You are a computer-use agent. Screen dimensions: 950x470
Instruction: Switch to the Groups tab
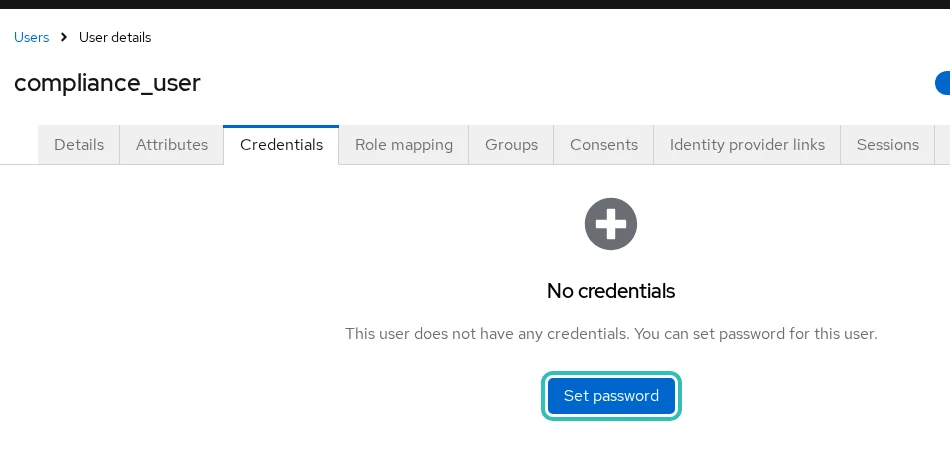pyautogui.click(x=511, y=145)
